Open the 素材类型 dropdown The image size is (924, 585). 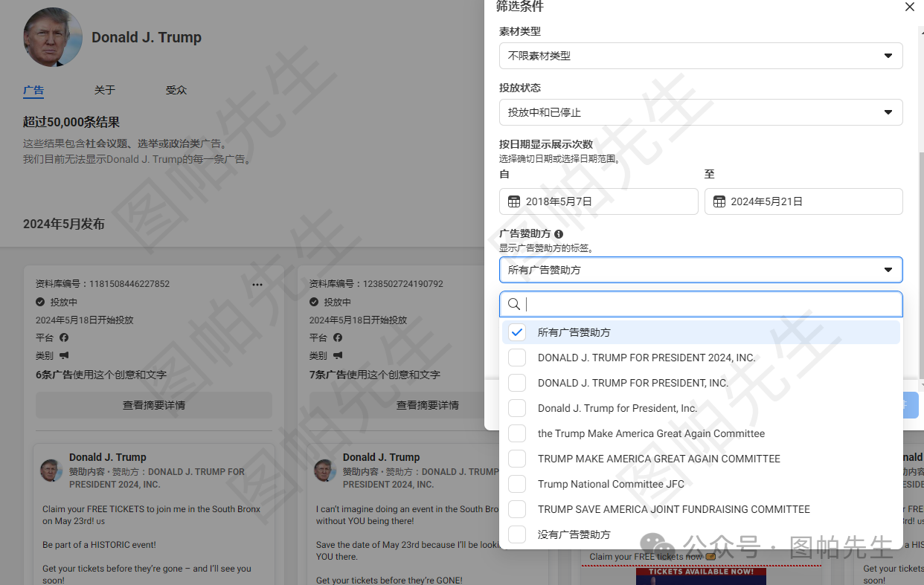click(x=700, y=56)
